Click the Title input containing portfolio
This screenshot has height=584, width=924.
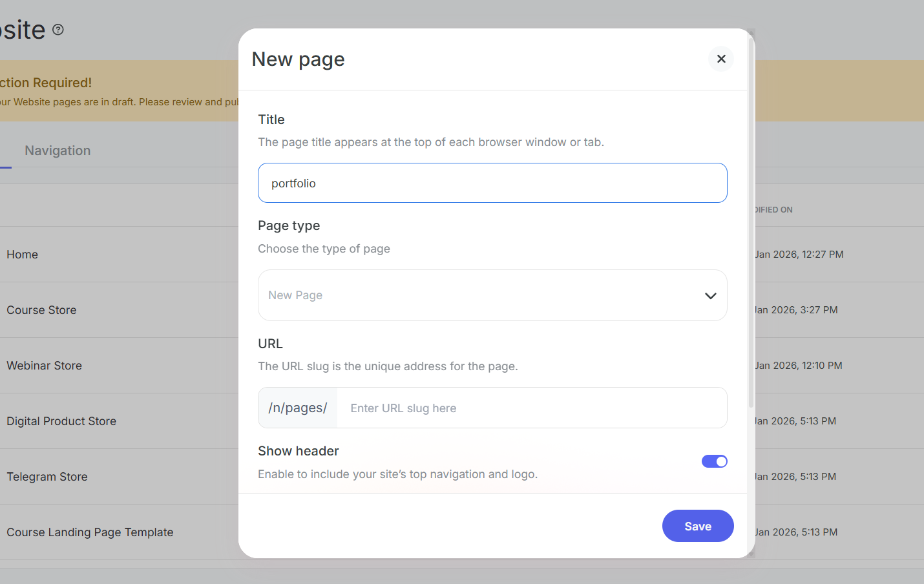(492, 183)
